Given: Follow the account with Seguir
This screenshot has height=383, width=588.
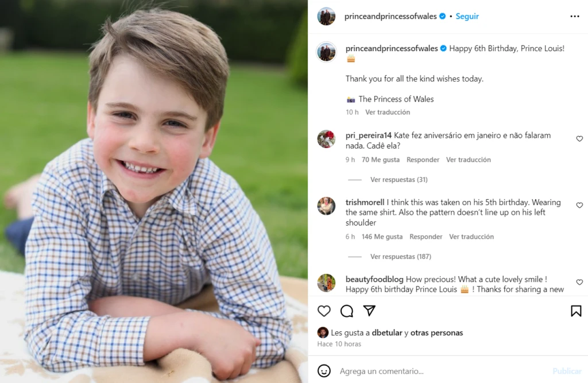Looking at the screenshot, I should click(x=467, y=17).
